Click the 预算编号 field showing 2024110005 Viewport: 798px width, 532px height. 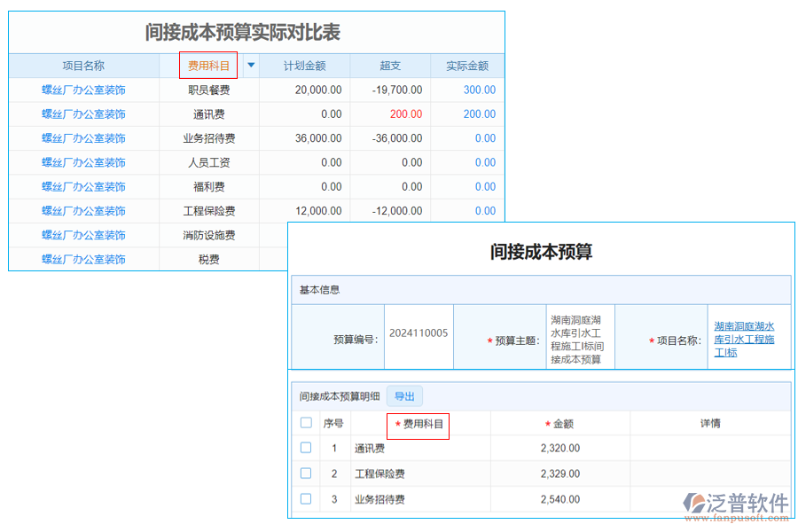pos(419,336)
